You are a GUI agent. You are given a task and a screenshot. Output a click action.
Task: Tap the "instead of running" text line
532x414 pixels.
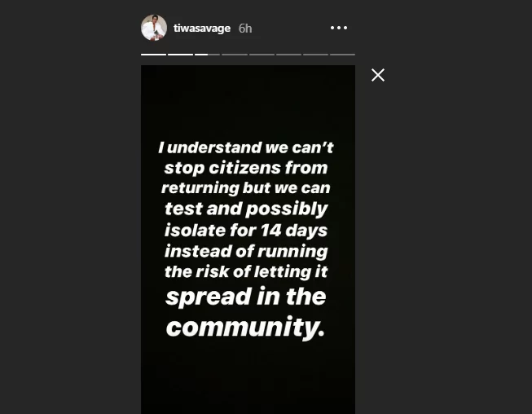coord(246,250)
